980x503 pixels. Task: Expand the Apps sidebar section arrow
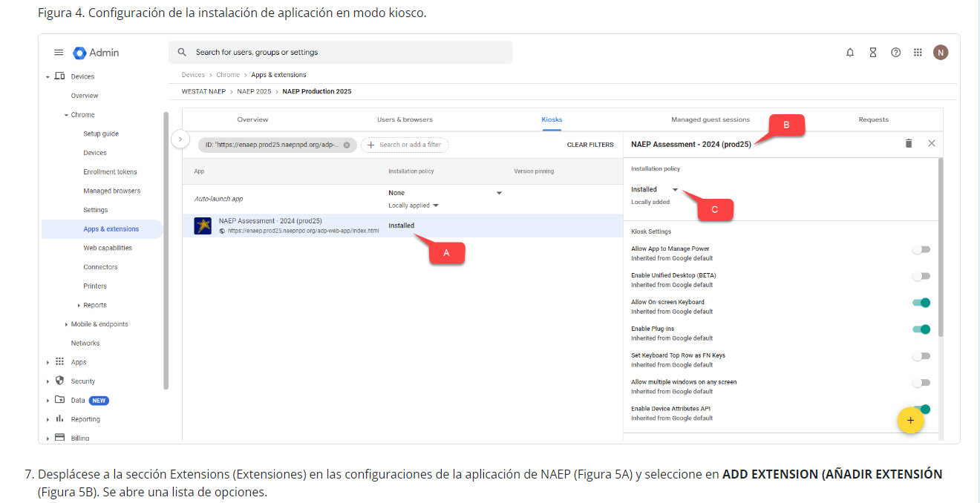point(48,363)
